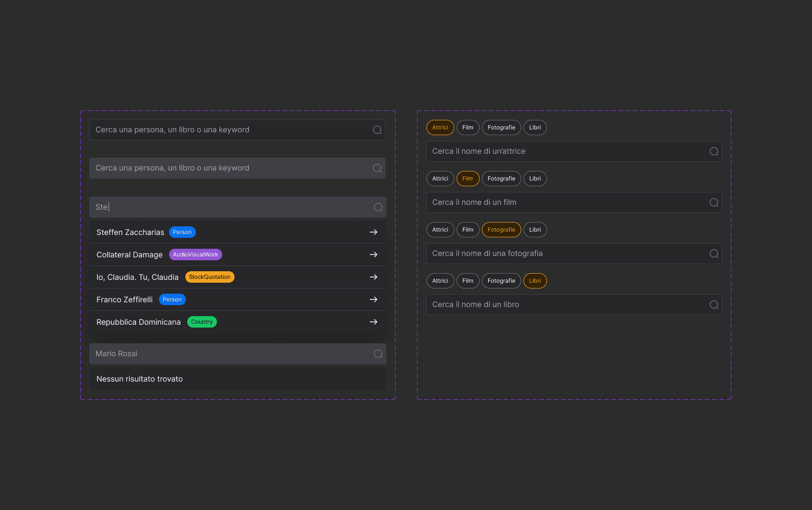
Task: Select the highlighted Film chip in the second filter row
Action: [x=468, y=179]
